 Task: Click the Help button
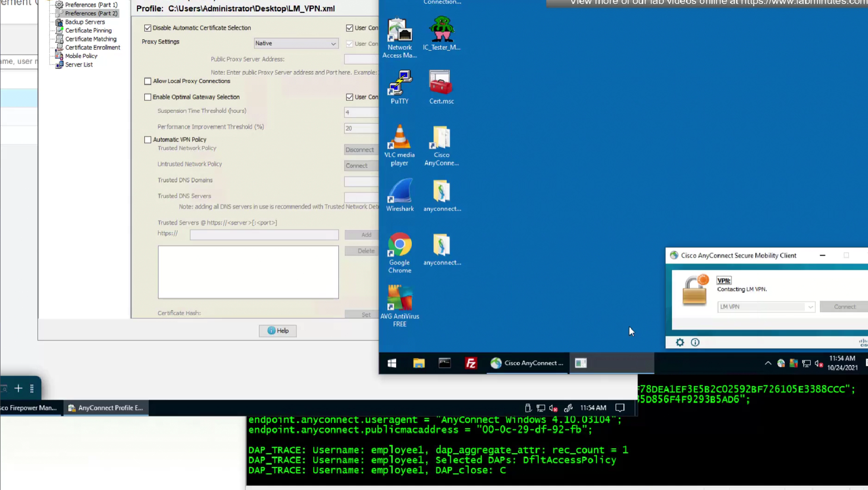(x=277, y=331)
